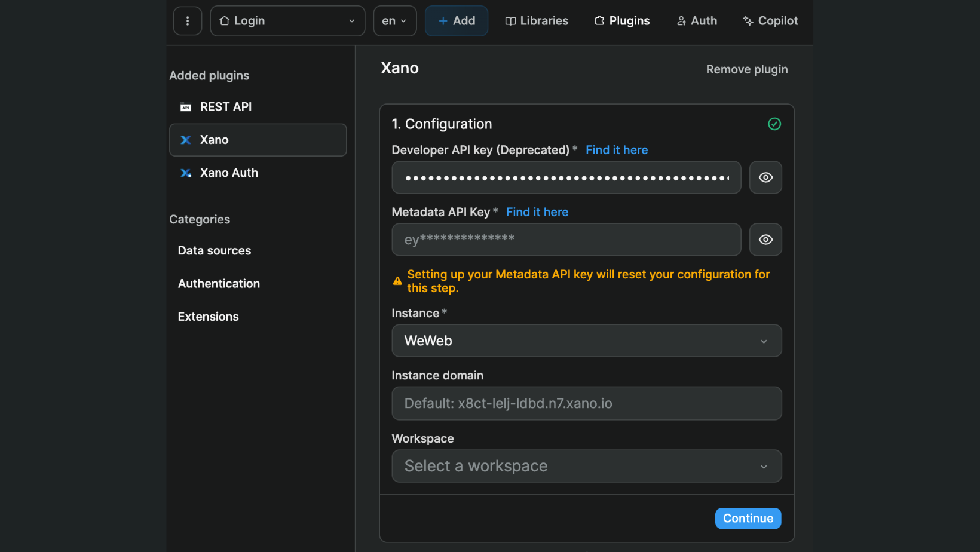Switch to the Plugins tab
The height and width of the screenshot is (552, 980).
coord(621,20)
